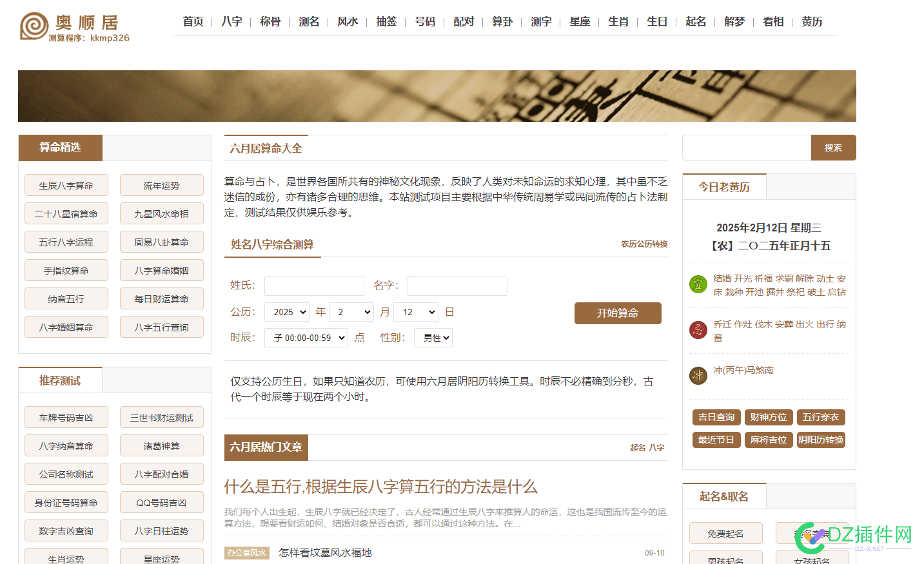Open 五行八字运程 link

click(x=66, y=242)
